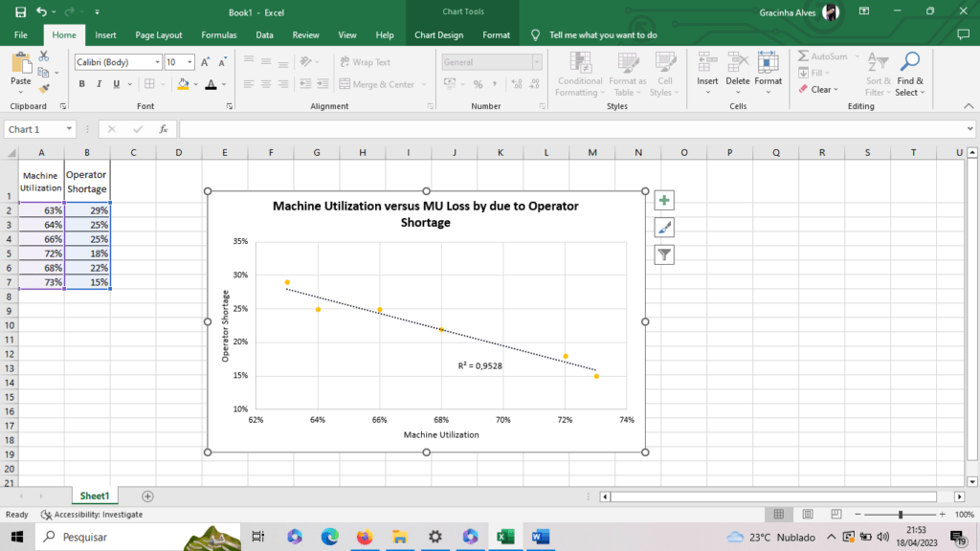Click the Paste clipboard icon

[21, 64]
